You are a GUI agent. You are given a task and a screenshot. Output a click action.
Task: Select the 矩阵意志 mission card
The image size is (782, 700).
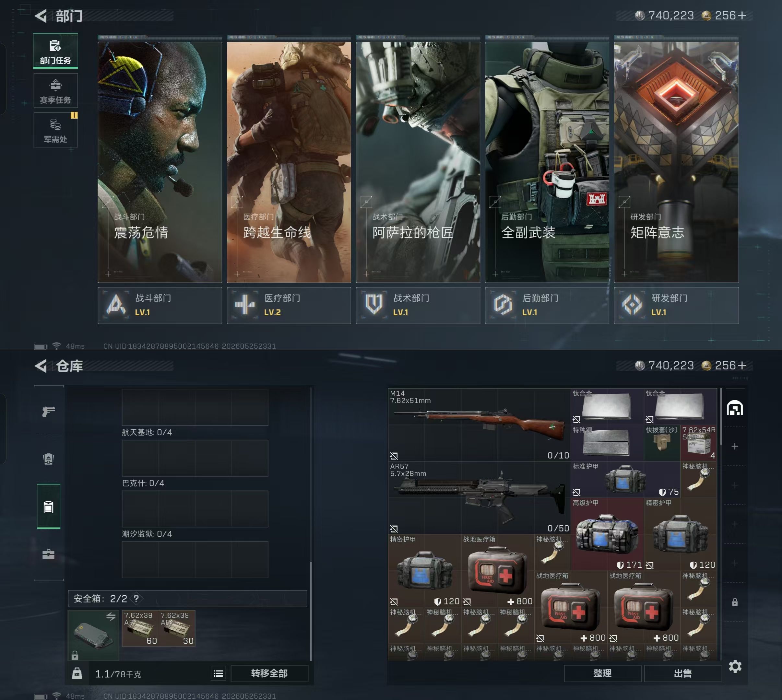click(x=676, y=162)
